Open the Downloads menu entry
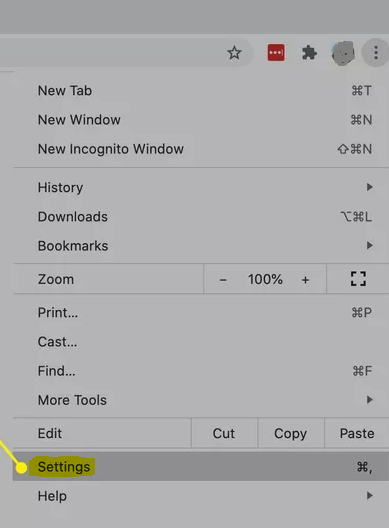 pos(201,217)
